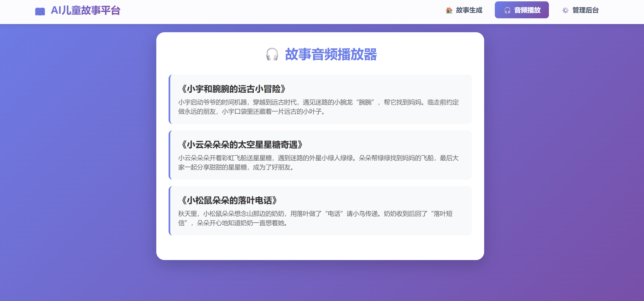Viewport: 644px width, 301px height.
Task: Click the headphones icon in 音频播放 button
Action: [507, 10]
